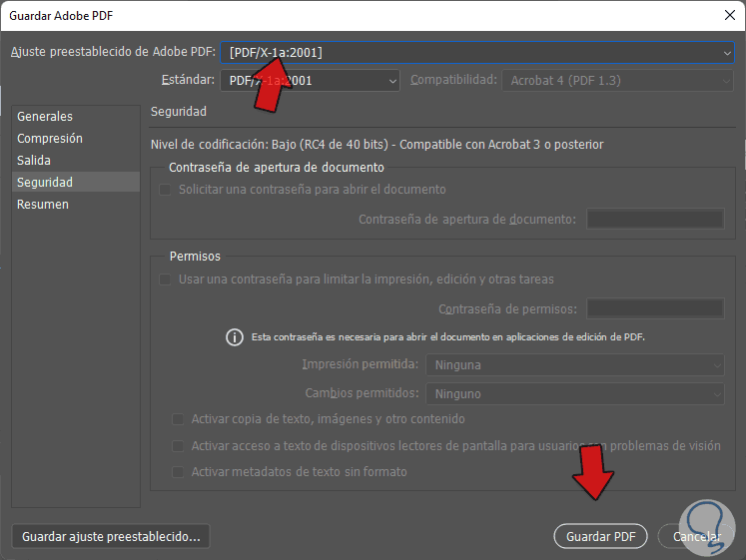Toggle Activar acceso a texto de dispositivos lectores
Screen dimensions: 746x560
click(x=178, y=446)
